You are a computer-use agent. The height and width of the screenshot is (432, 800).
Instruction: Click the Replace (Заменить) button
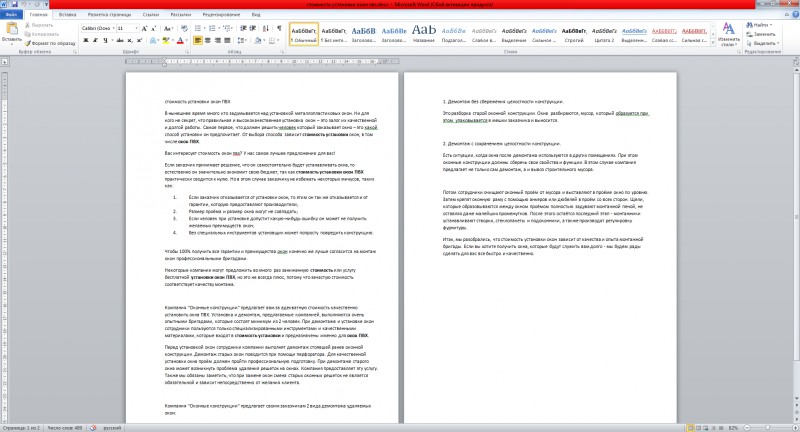[761, 34]
